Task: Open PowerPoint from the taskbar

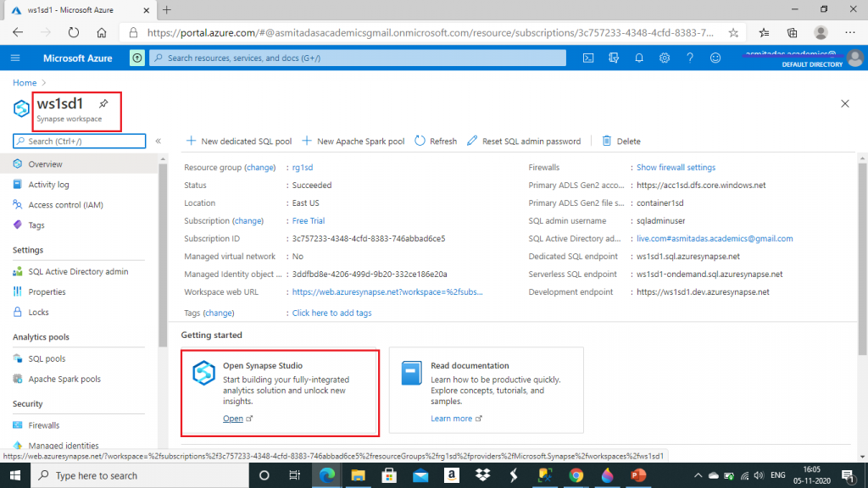Action: tap(638, 475)
